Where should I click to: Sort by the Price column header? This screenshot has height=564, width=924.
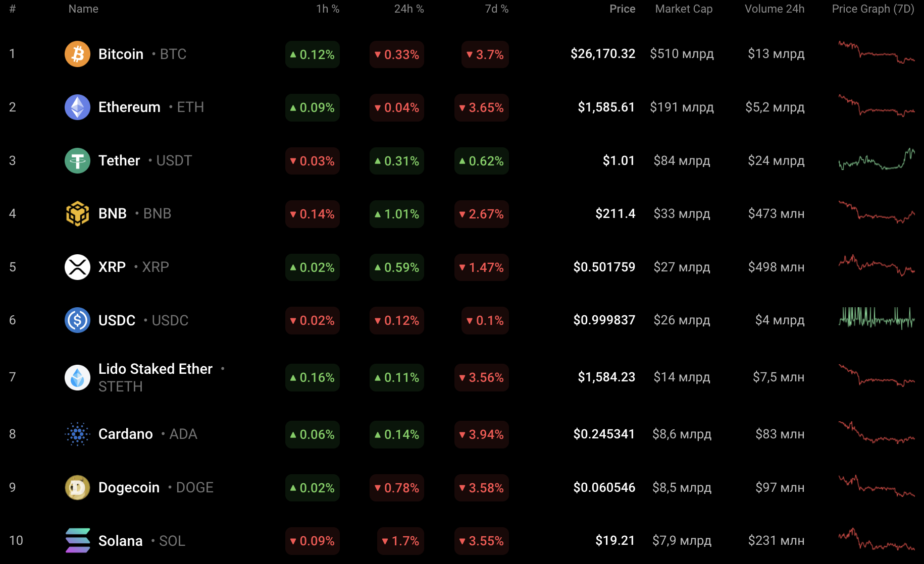pos(622,9)
